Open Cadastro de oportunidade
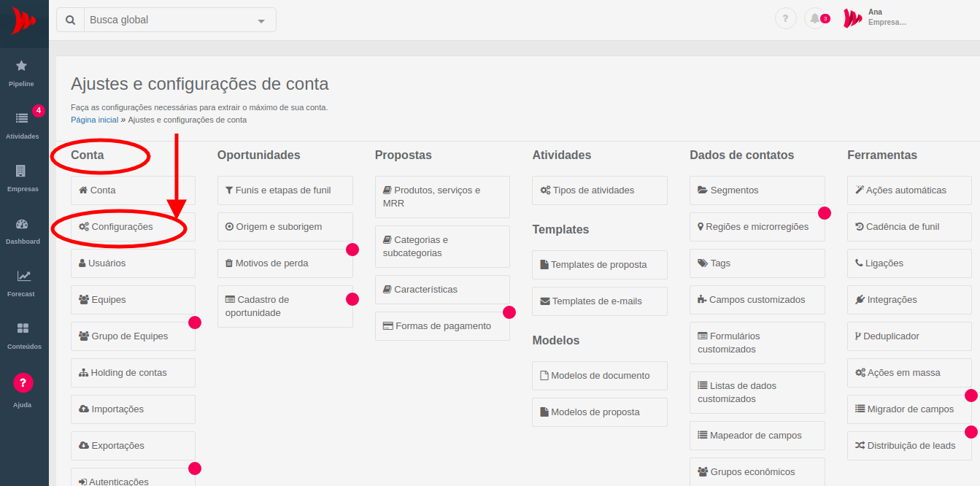 [285, 306]
